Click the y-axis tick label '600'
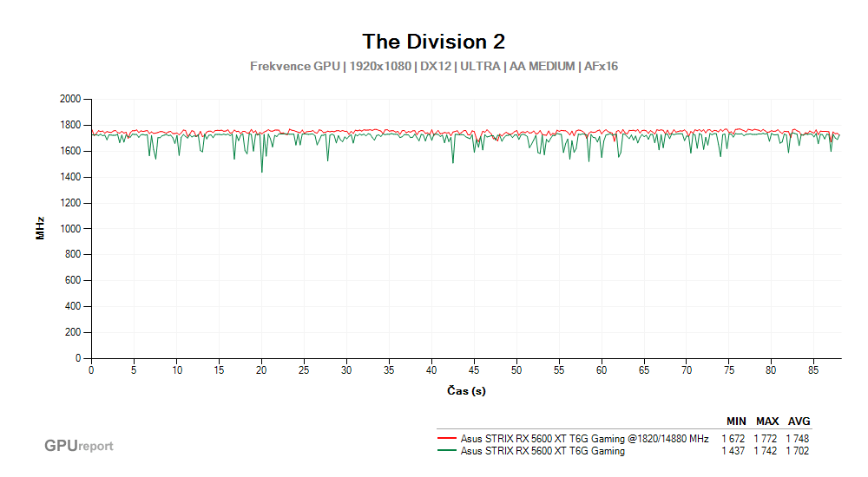868x477 pixels. 73,280
